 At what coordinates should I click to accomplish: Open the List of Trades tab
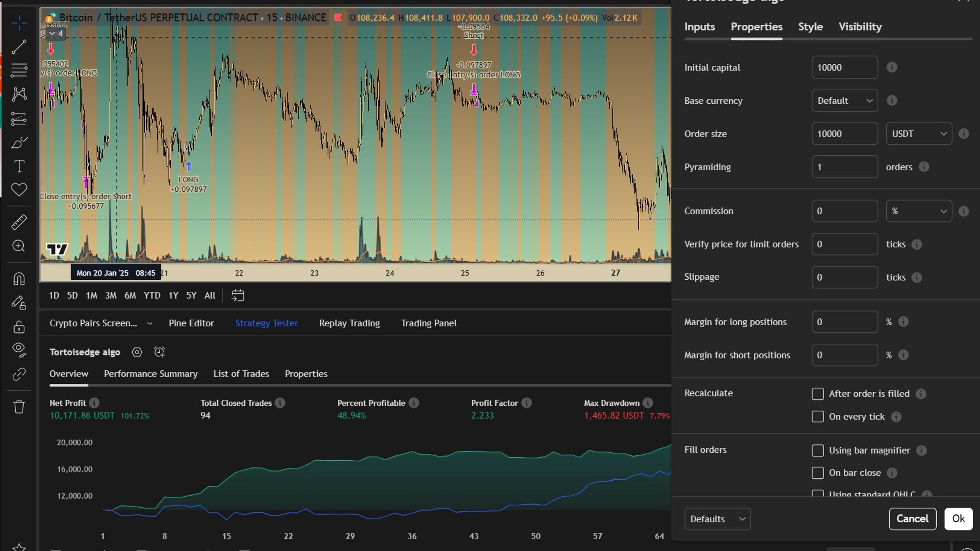241,374
